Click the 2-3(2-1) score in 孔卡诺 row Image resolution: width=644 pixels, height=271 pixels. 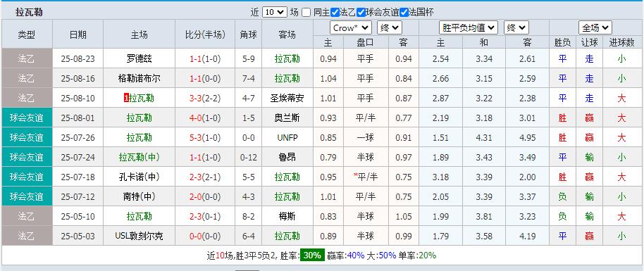[x=205, y=177]
